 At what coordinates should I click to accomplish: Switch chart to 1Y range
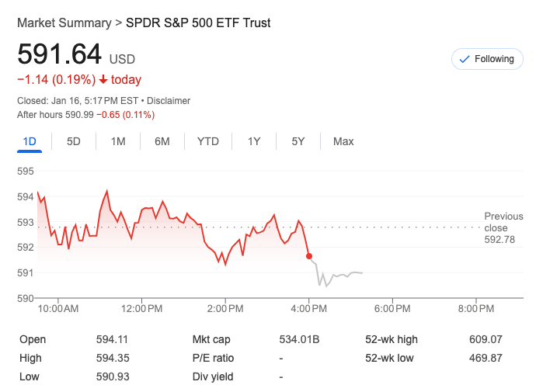254,141
